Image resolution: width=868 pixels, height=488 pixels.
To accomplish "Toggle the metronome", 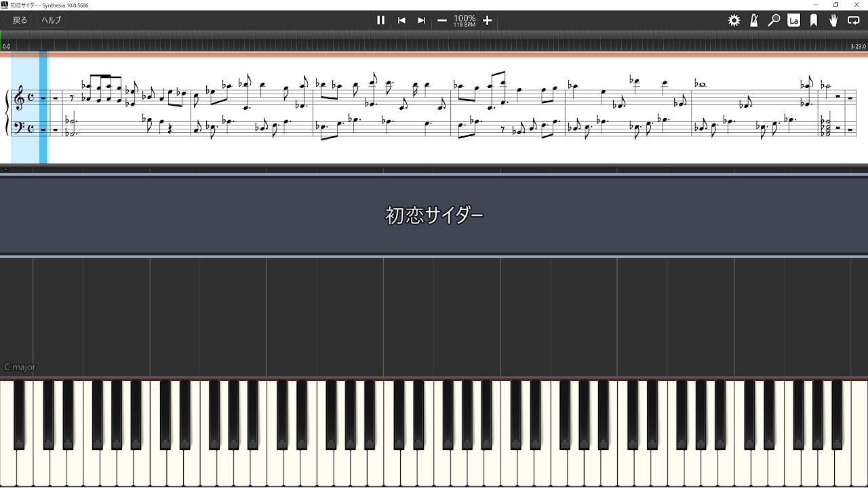I will click(x=754, y=20).
